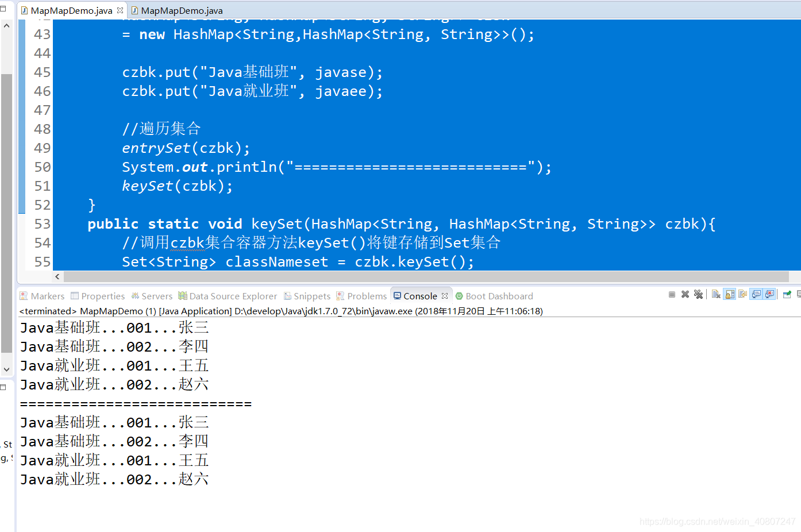Viewport: 801px width, 532px height.
Task: Click the comment //遍历集合
Action: pyautogui.click(x=161, y=129)
